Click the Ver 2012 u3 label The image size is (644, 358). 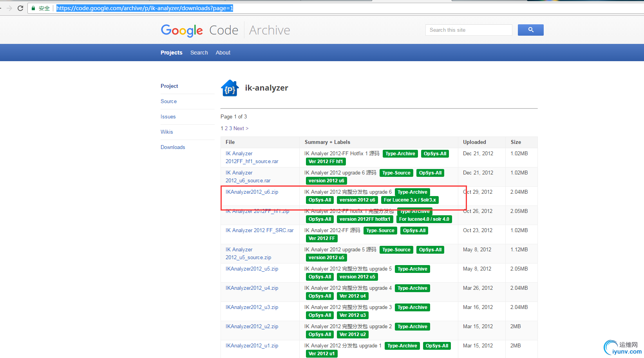(x=353, y=315)
